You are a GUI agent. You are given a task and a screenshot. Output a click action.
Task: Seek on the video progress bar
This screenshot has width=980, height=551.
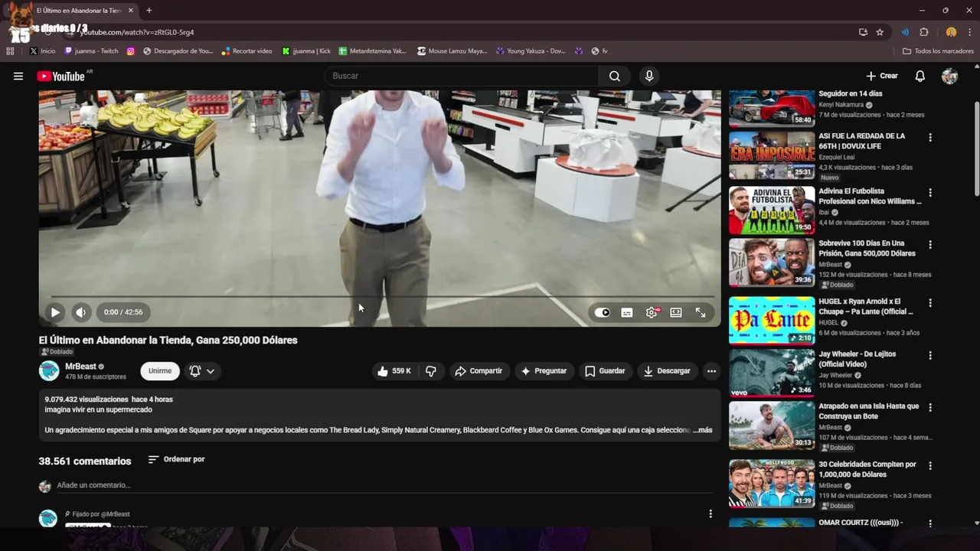[383, 297]
